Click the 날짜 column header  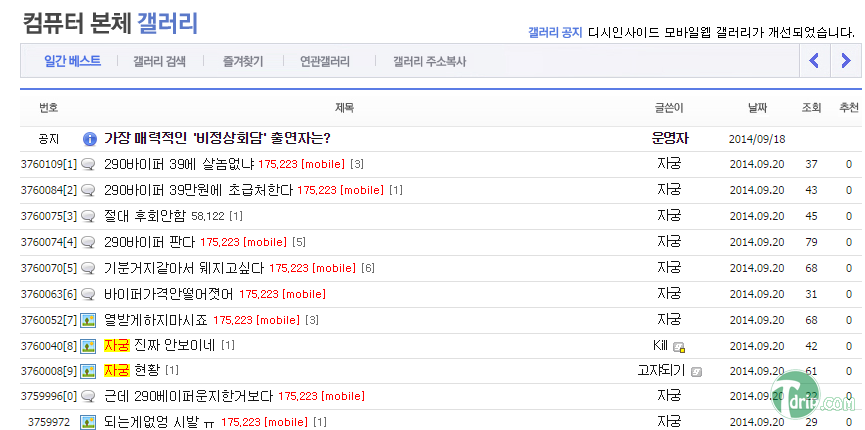tap(757, 108)
